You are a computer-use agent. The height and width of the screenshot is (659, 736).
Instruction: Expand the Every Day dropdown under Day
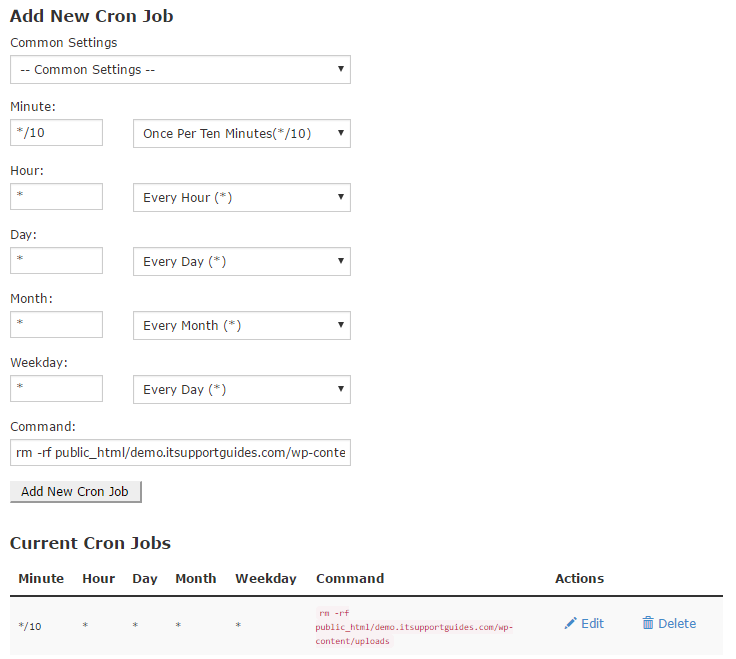coord(241,261)
